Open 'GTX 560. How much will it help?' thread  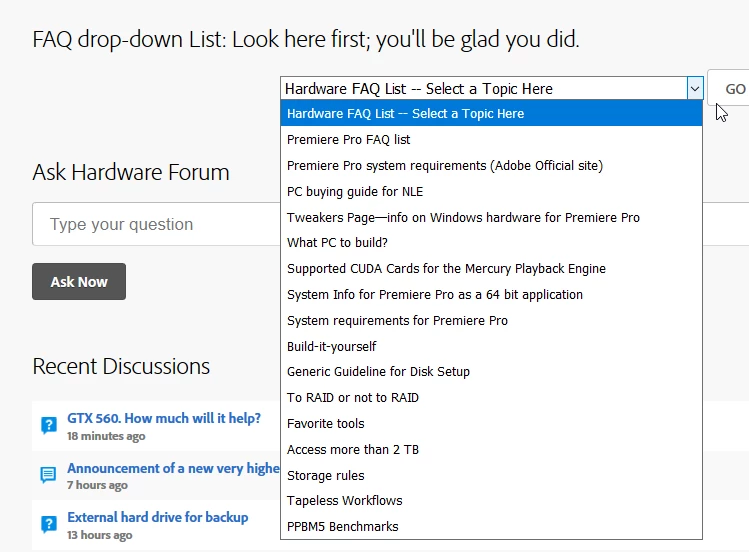point(164,418)
